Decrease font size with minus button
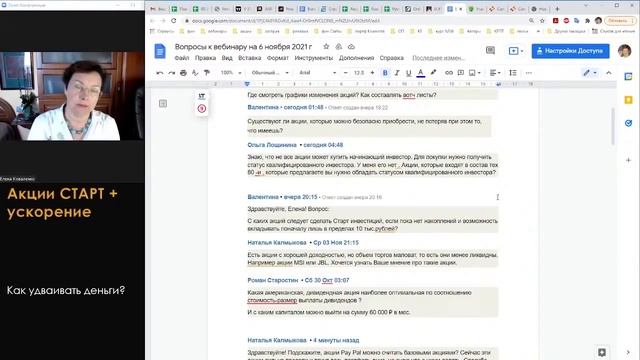The image size is (640, 360). (346, 73)
